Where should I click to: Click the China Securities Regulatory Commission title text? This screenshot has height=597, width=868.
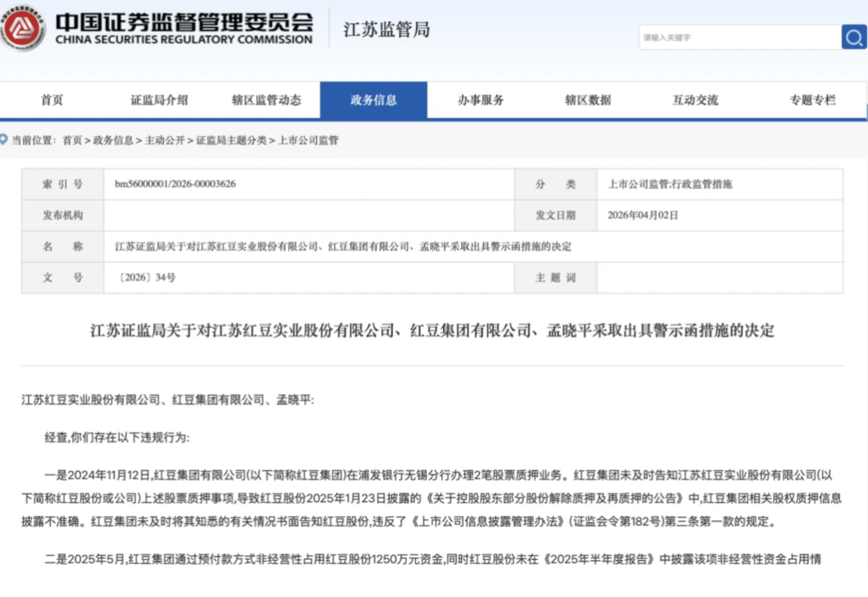[x=184, y=27]
